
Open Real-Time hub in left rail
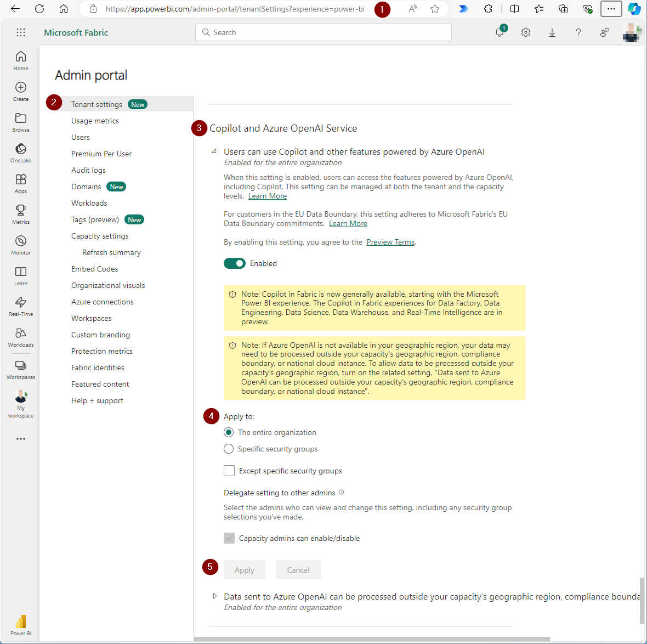[21, 307]
